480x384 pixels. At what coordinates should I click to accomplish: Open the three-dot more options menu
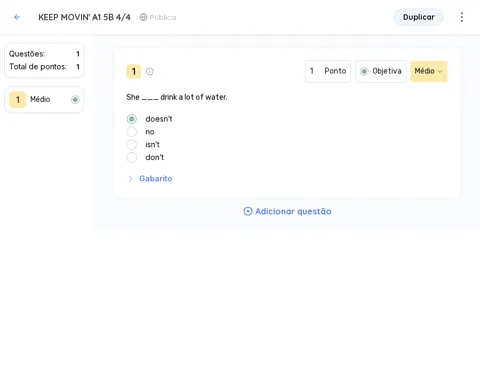[x=462, y=17]
